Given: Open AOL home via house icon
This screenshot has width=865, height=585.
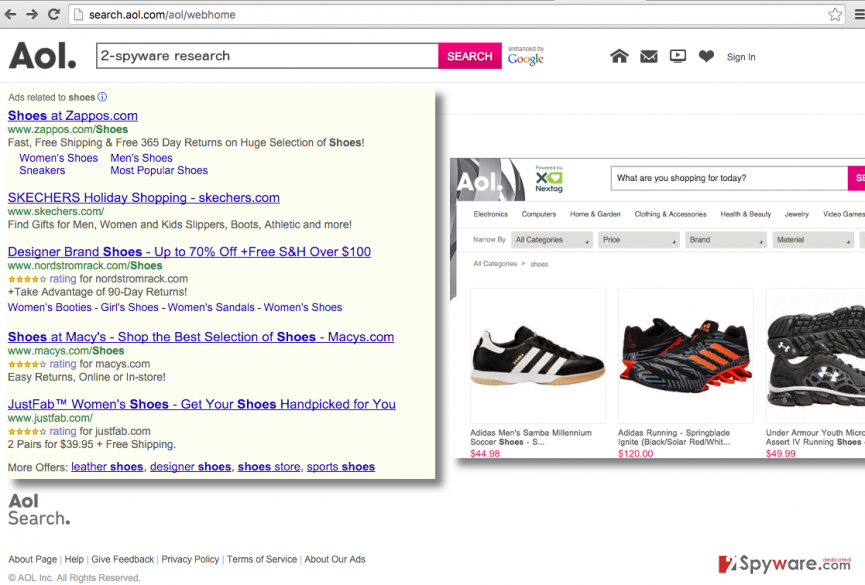Looking at the screenshot, I should [x=619, y=56].
